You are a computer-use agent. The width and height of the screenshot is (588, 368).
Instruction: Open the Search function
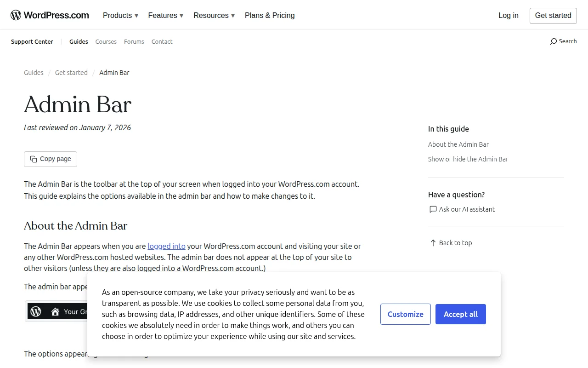click(563, 41)
